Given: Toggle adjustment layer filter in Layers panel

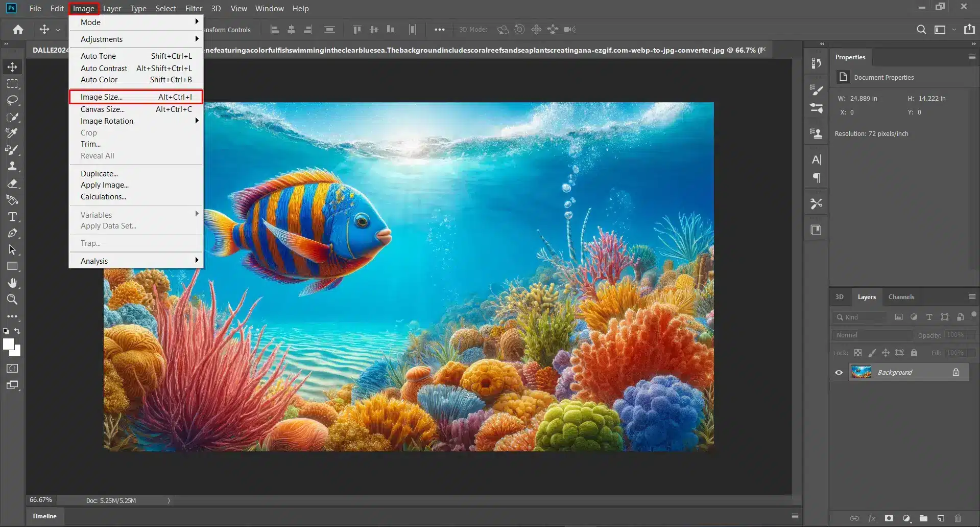Looking at the screenshot, I should point(914,317).
